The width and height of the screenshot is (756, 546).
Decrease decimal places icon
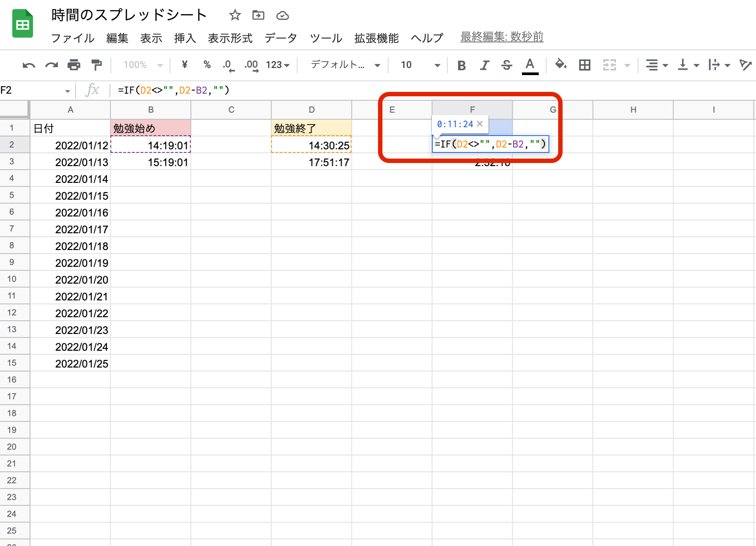228,66
